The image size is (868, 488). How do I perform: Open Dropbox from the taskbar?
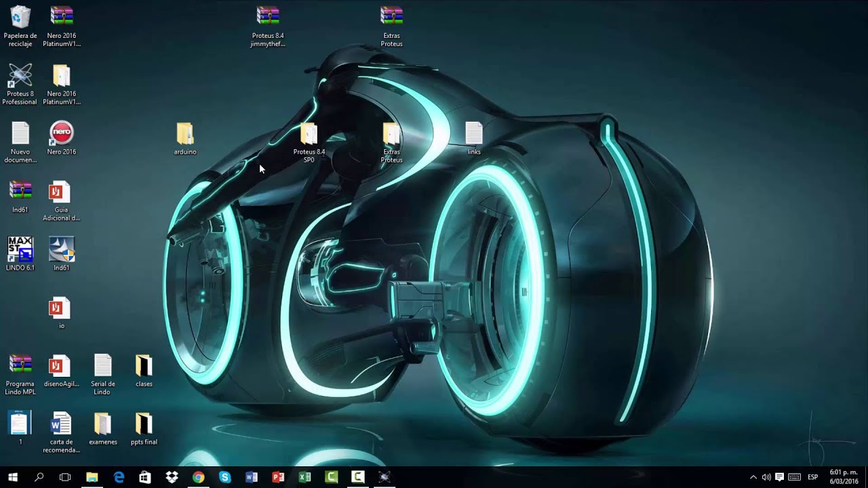click(x=172, y=477)
